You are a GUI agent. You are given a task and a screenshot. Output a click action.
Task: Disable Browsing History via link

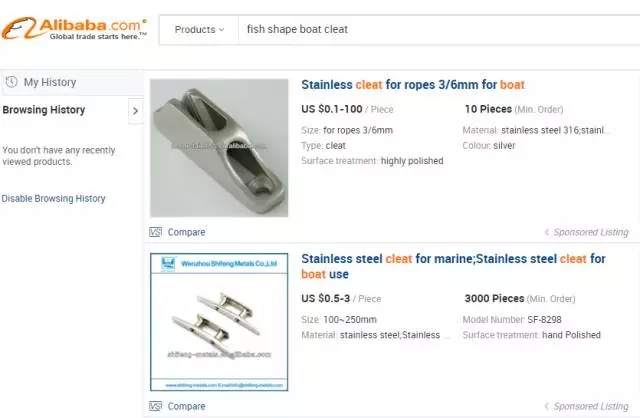pos(53,198)
